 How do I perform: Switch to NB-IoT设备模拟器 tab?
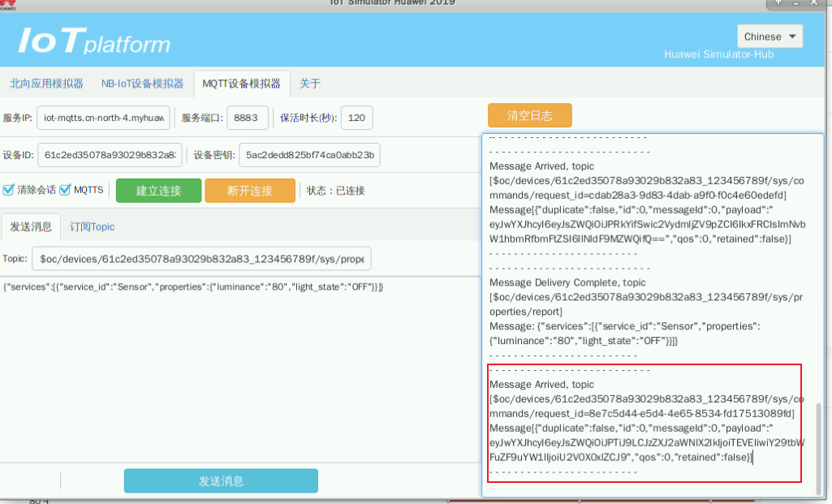(142, 84)
